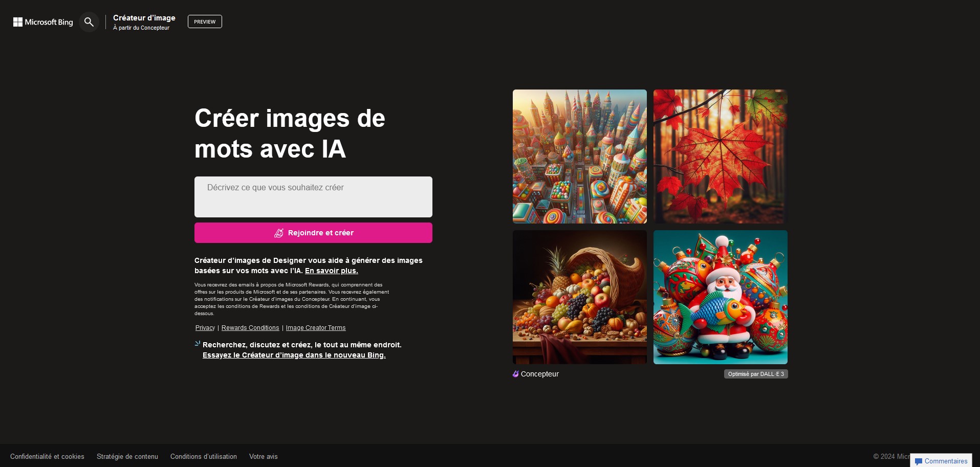The image size is (980, 467).
Task: Click Rejoindre et créer button
Action: click(x=313, y=233)
